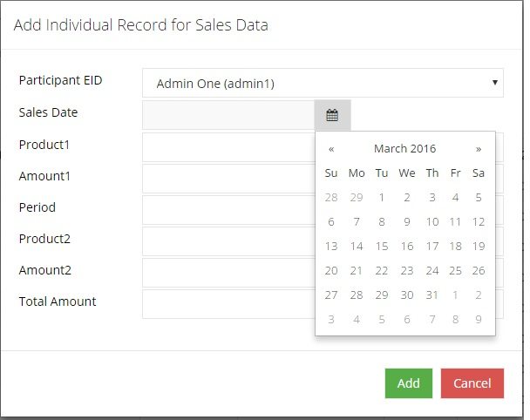Image resolution: width=530 pixels, height=420 pixels.
Task: Select March 24 in the calendar
Action: pyautogui.click(x=432, y=271)
